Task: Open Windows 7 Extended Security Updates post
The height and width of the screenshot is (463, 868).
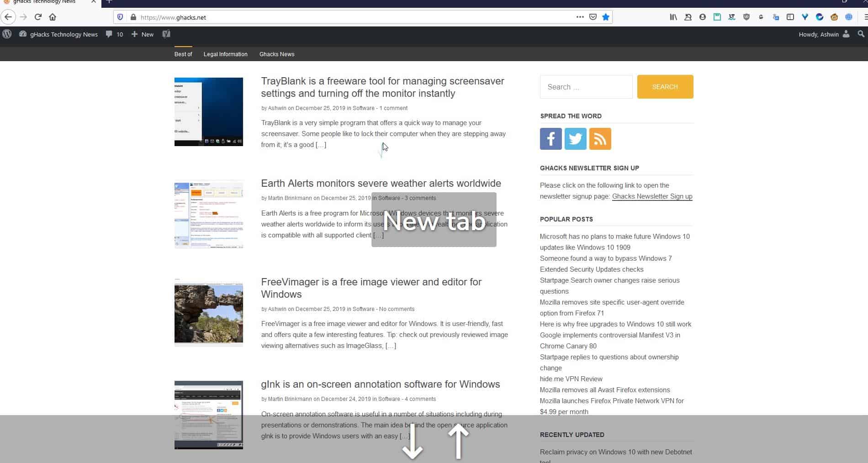Action: [x=606, y=264]
